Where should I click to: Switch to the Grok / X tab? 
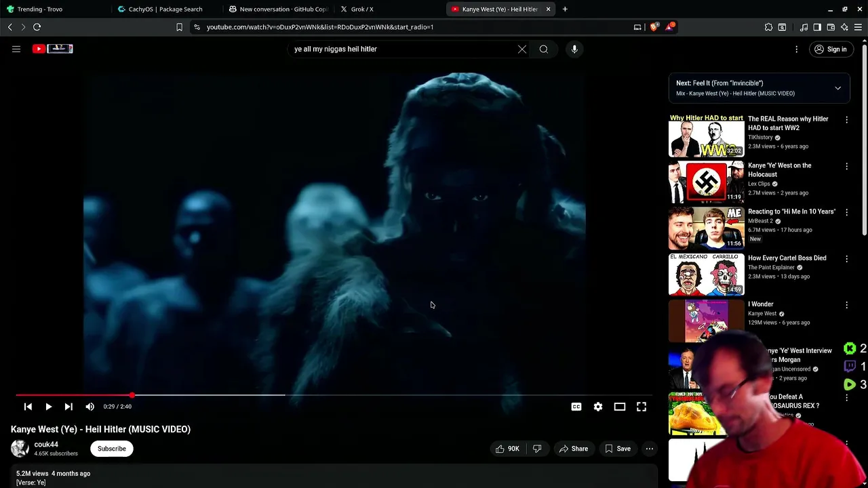pos(387,9)
